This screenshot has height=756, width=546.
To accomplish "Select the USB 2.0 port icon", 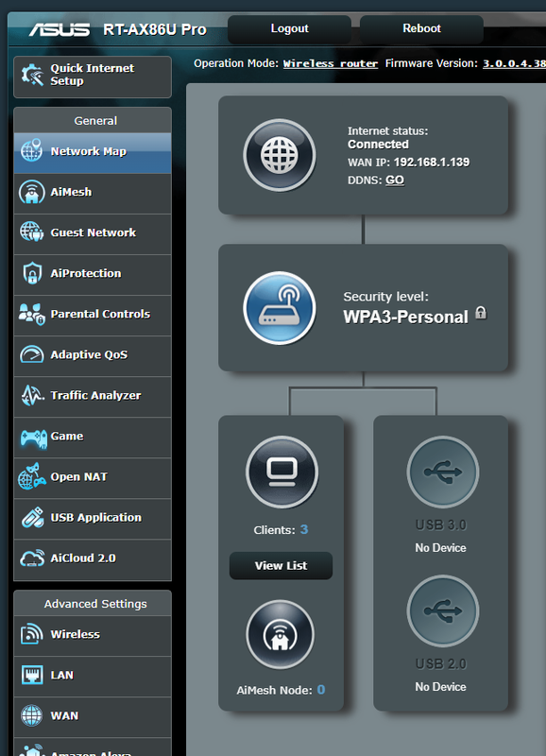I will pos(443,610).
